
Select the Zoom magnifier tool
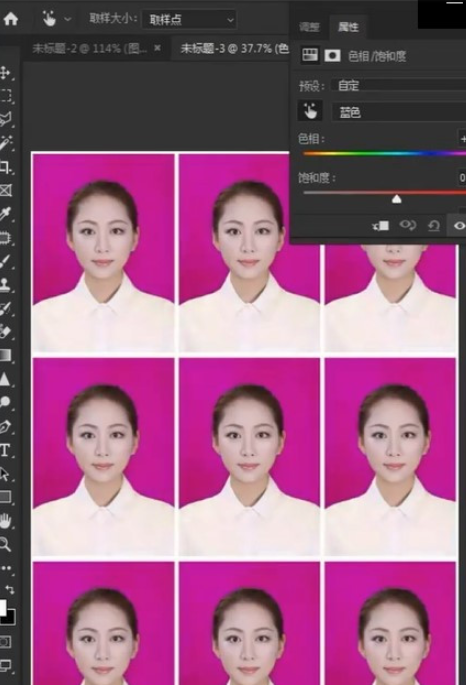point(5,544)
